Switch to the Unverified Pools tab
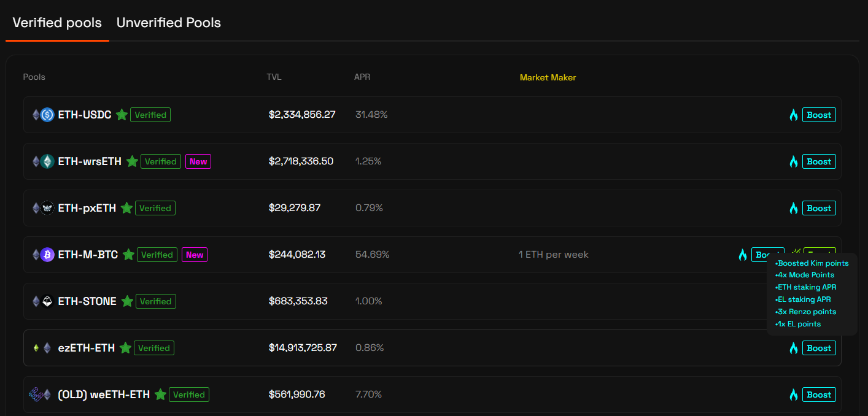This screenshot has height=416, width=868. (x=168, y=23)
